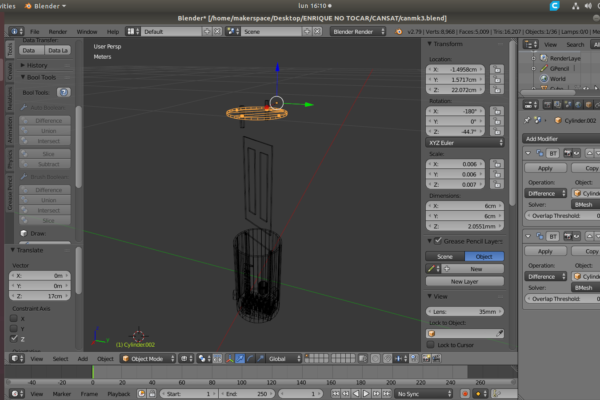
Task: Click the Lock Z rotation icon
Action: 497,130
